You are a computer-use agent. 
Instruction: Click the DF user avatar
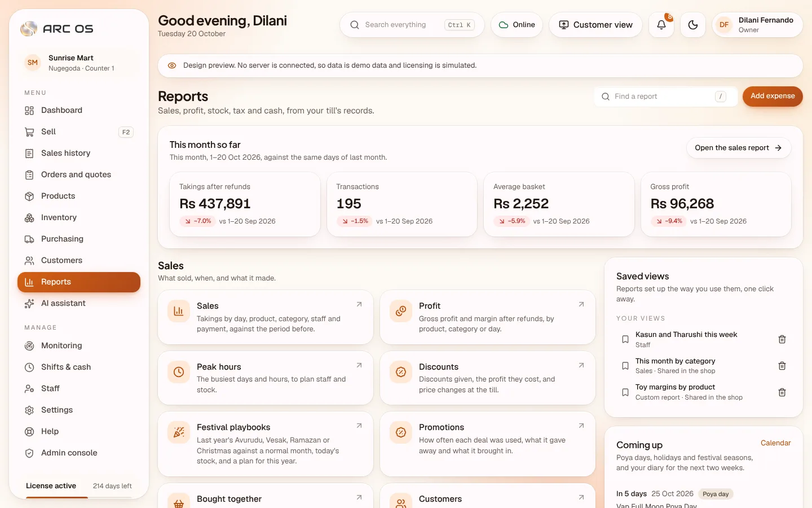point(724,25)
